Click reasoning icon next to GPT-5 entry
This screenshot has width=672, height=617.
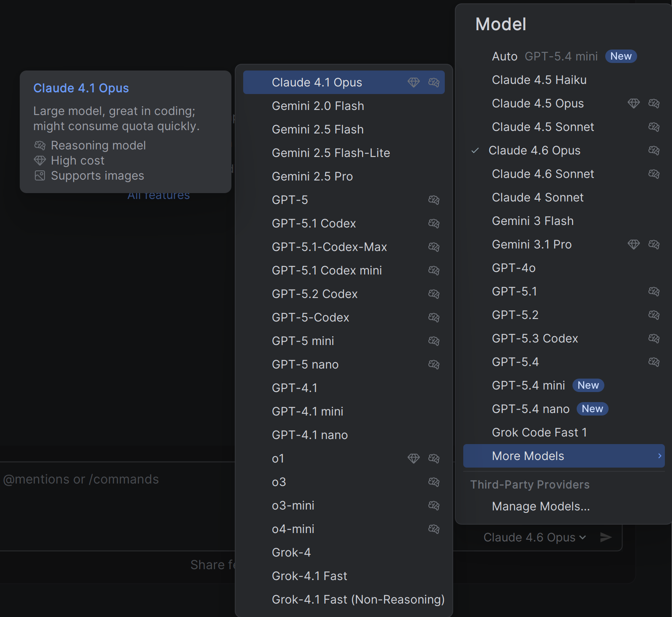(434, 200)
